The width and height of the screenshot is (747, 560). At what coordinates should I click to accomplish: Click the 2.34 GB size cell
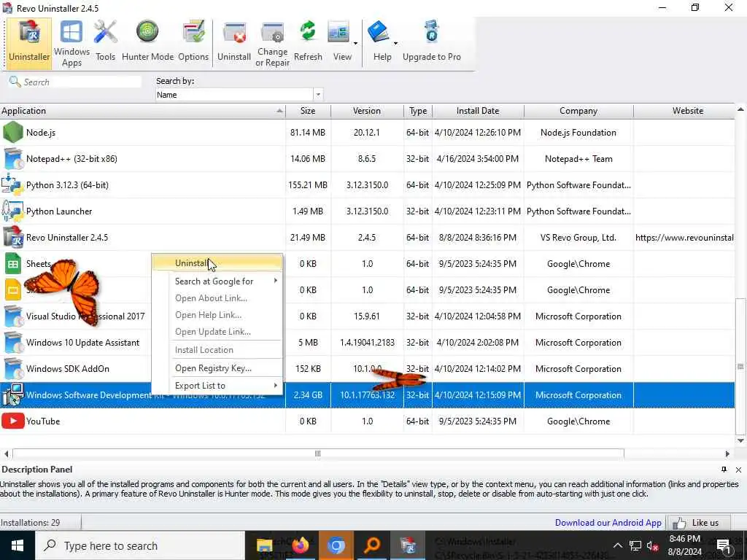point(308,394)
